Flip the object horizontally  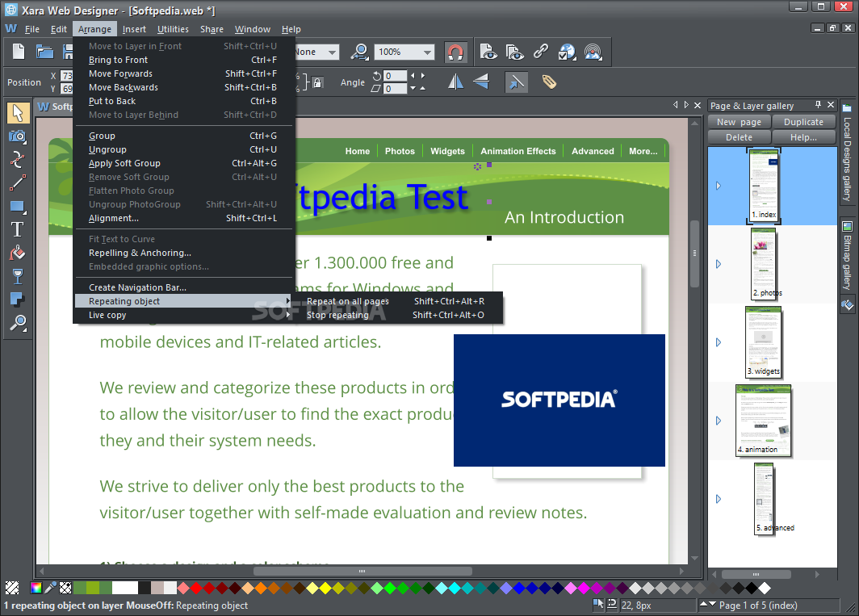[x=455, y=82]
